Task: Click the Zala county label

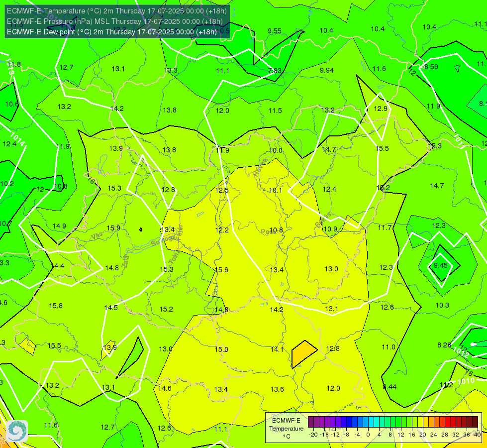Action: (x=125, y=261)
